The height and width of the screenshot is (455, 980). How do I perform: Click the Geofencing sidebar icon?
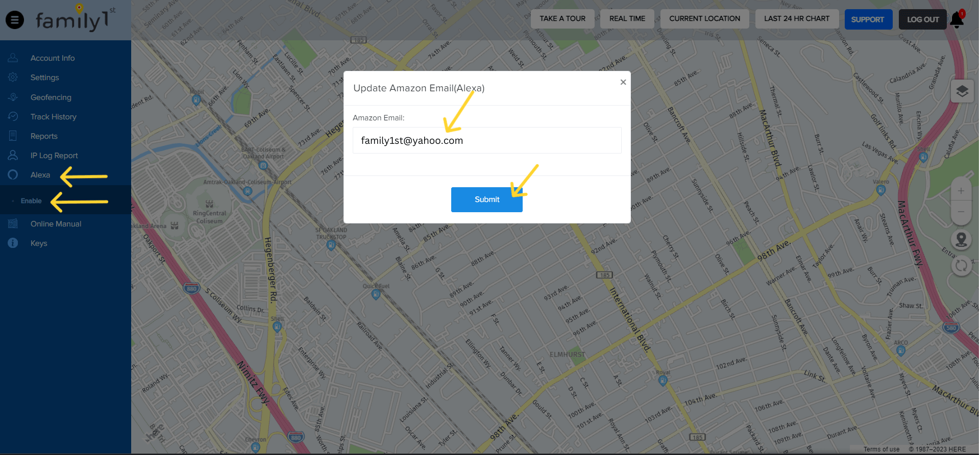click(x=13, y=97)
